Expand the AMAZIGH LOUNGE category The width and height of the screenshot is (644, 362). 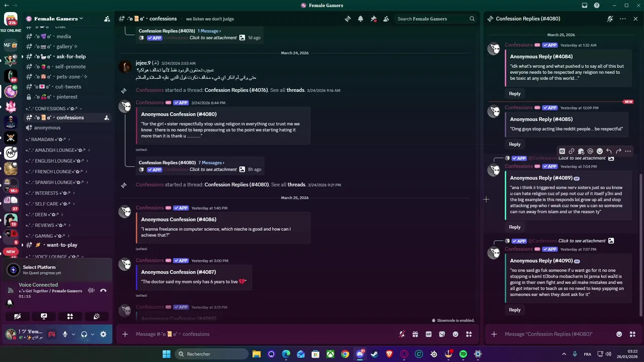[x=58, y=150]
